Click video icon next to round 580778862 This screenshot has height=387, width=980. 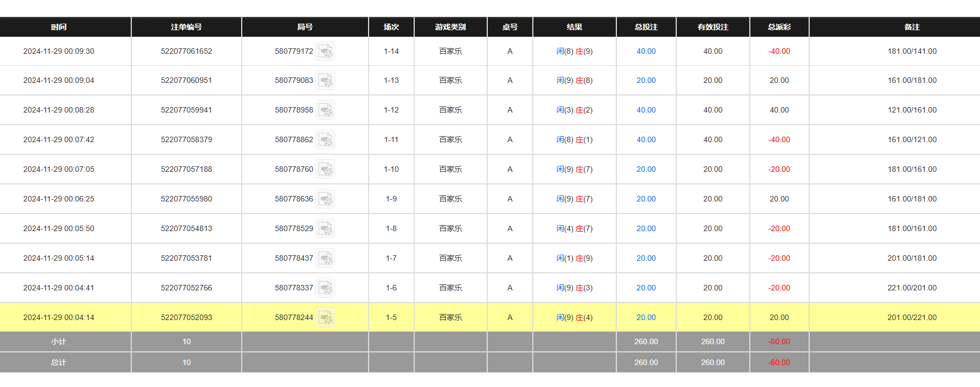pyautogui.click(x=325, y=140)
